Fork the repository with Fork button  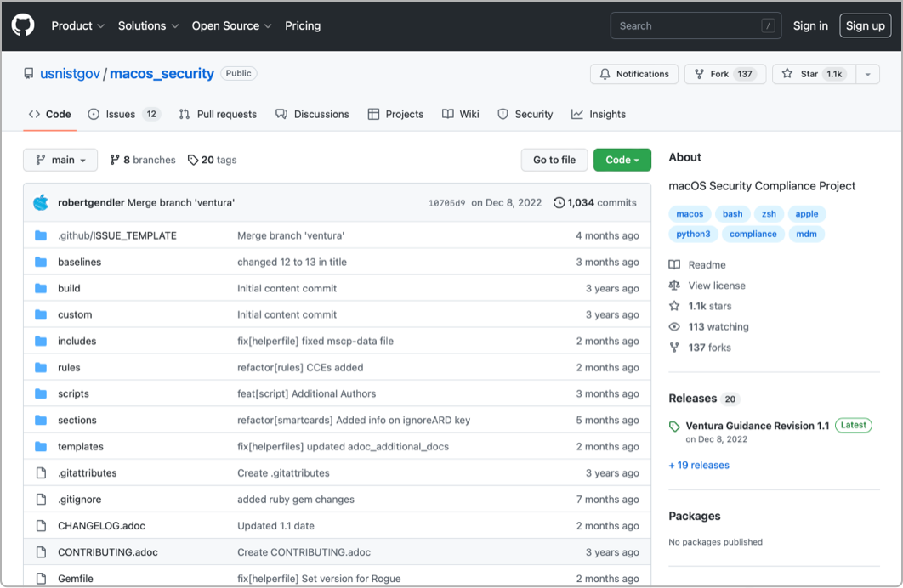click(725, 74)
